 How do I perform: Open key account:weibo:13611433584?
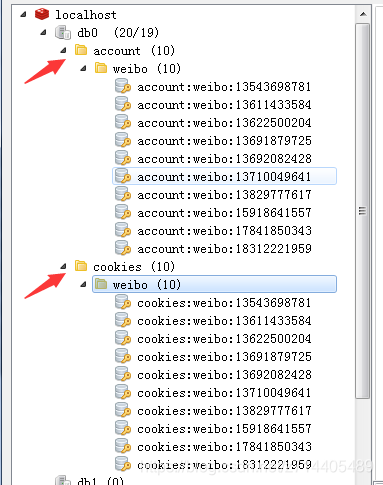pos(224,105)
